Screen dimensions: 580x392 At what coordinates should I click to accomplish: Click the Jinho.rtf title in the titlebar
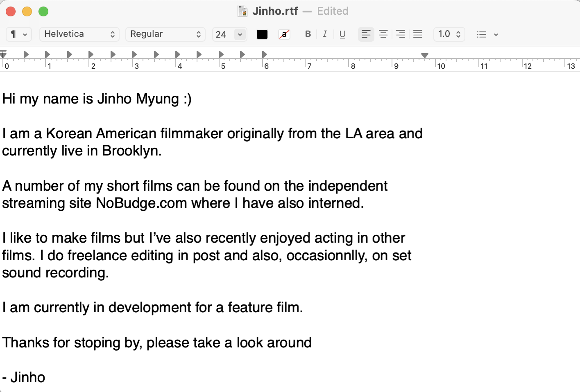[275, 11]
